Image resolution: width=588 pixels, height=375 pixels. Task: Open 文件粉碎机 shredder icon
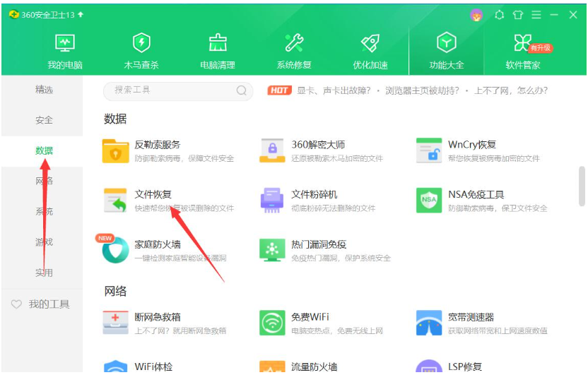pyautogui.click(x=272, y=201)
